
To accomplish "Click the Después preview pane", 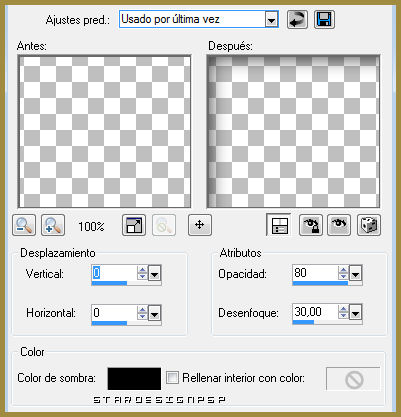I will click(x=293, y=131).
